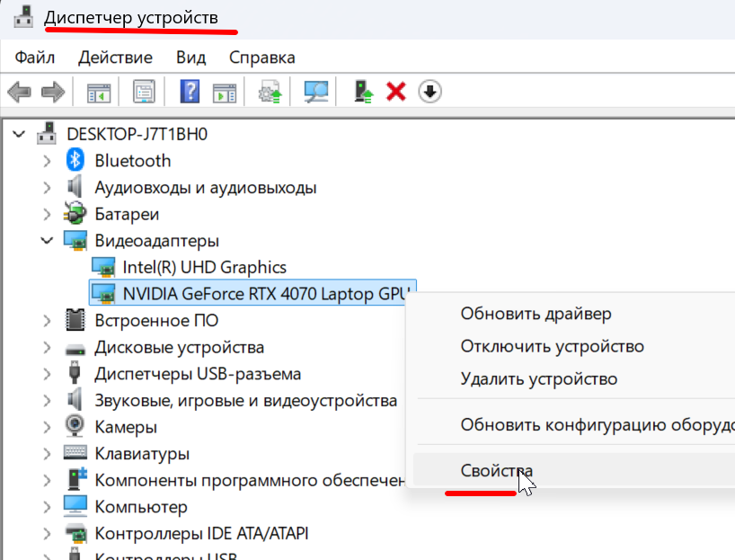This screenshot has height=560, width=735.
Task: Click the disable device down-arrow icon
Action: coord(430,92)
